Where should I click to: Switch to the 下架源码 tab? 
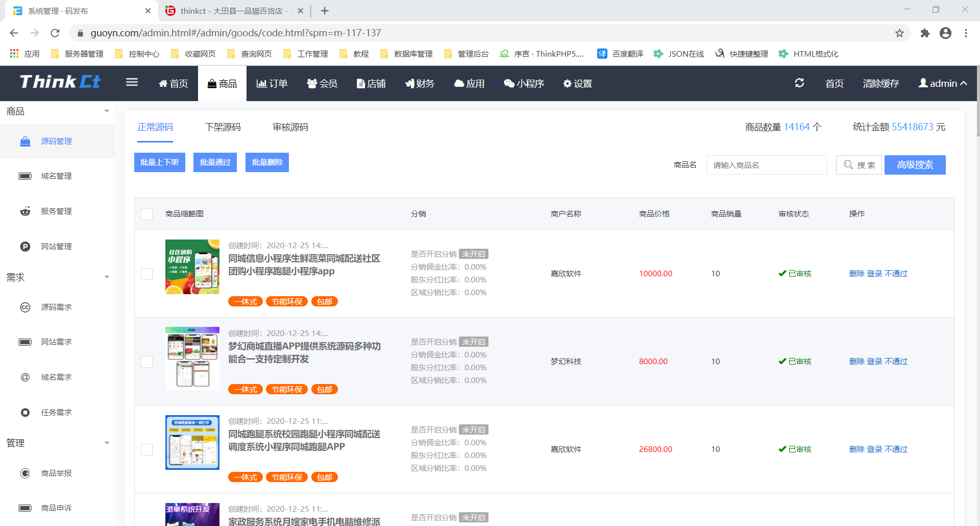223,127
